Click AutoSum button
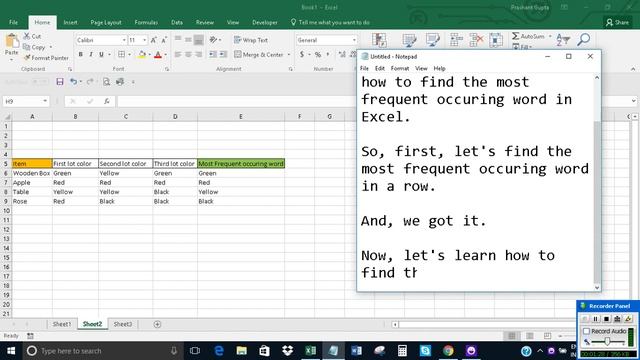The width and height of the screenshot is (640, 360). [x=529, y=36]
